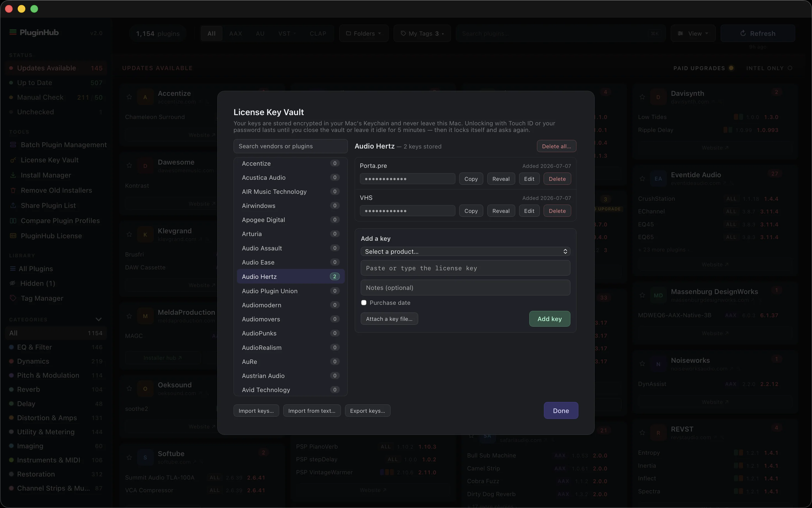The height and width of the screenshot is (508, 812).
Task: Click the Refresh circular arrow icon
Action: click(x=743, y=33)
